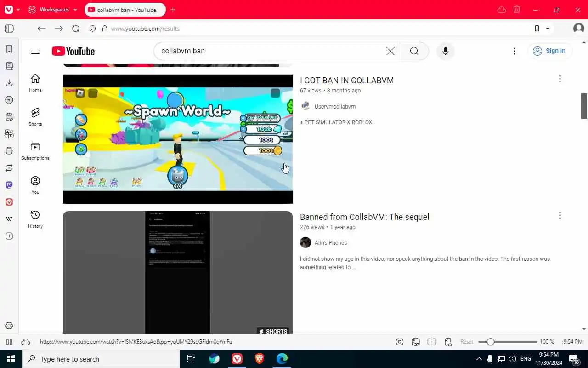Open Shorts in mini guide
This screenshot has width=588, height=368.
pyautogui.click(x=35, y=117)
